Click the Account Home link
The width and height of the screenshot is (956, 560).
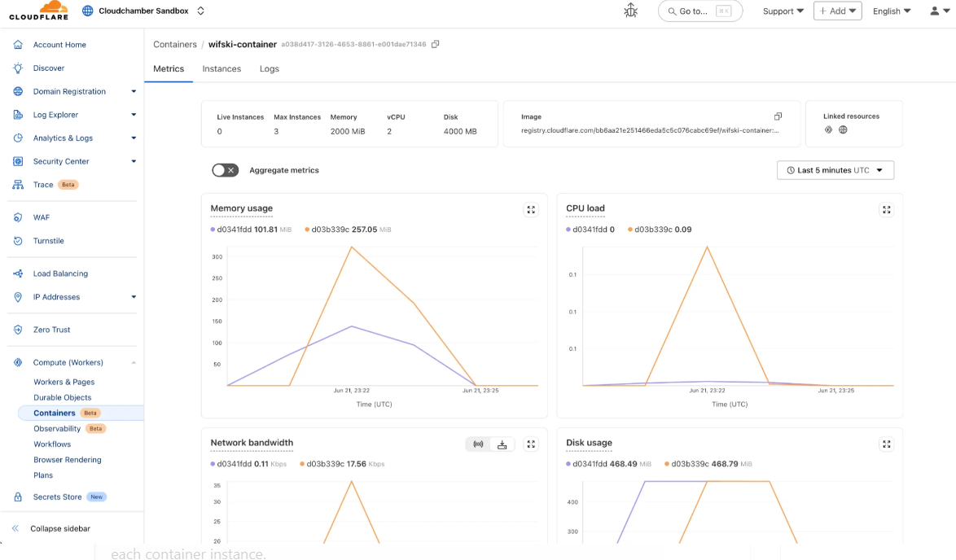(x=59, y=45)
